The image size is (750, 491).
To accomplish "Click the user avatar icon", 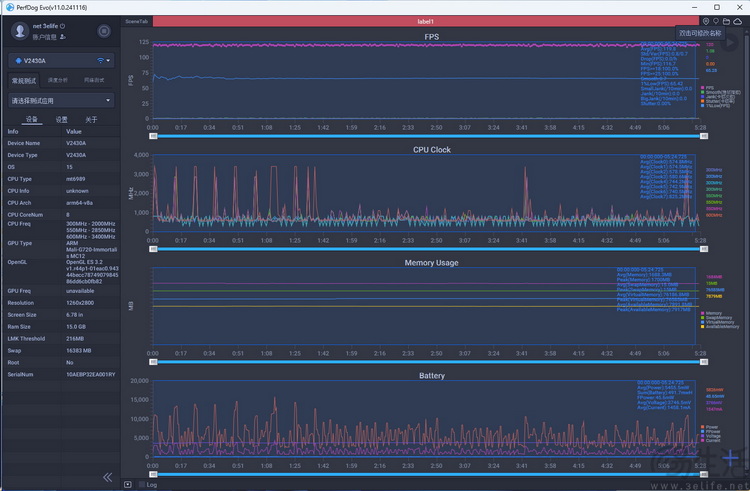I will click(20, 31).
